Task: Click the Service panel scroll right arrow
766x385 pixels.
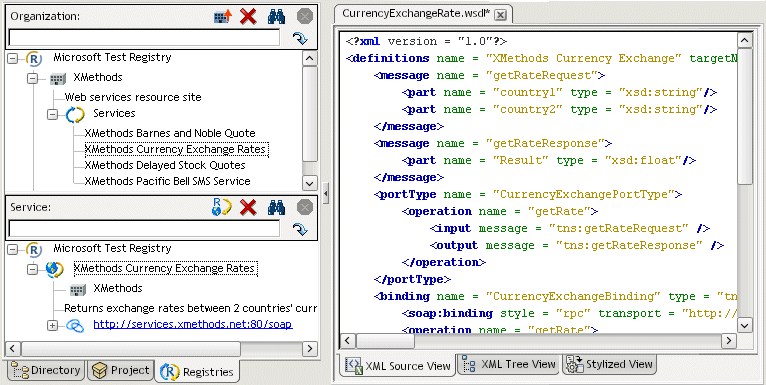Action: 310,348
